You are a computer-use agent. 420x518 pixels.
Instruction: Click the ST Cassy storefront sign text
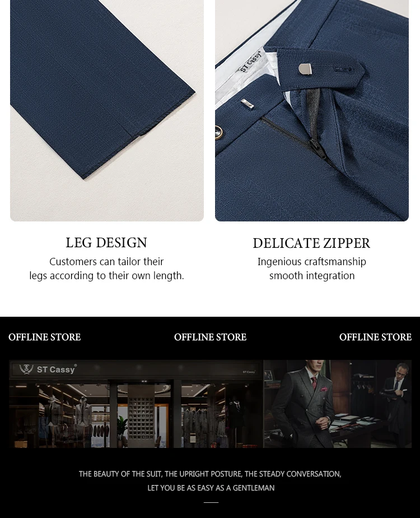click(x=57, y=369)
